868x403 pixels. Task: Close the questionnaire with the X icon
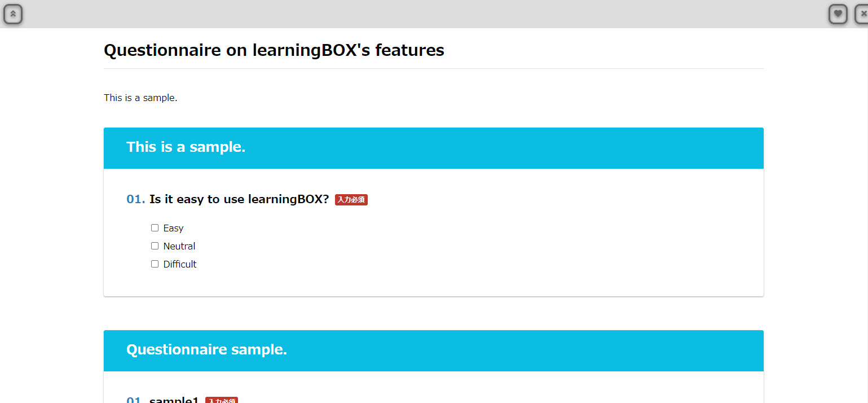862,14
